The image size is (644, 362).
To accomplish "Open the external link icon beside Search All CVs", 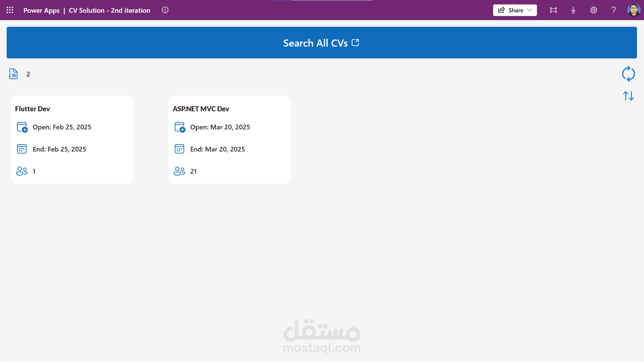I will tap(355, 43).
